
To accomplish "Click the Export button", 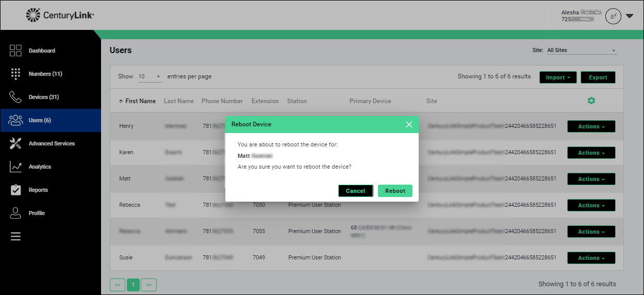I will tap(598, 77).
